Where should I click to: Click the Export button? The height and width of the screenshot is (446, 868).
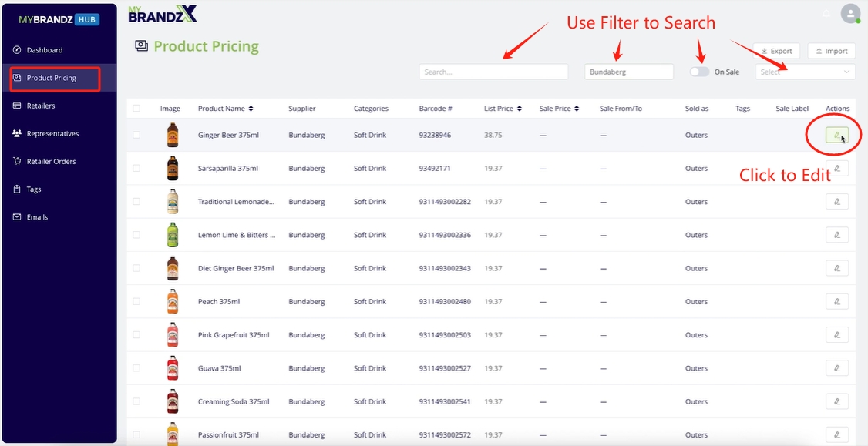tap(776, 51)
